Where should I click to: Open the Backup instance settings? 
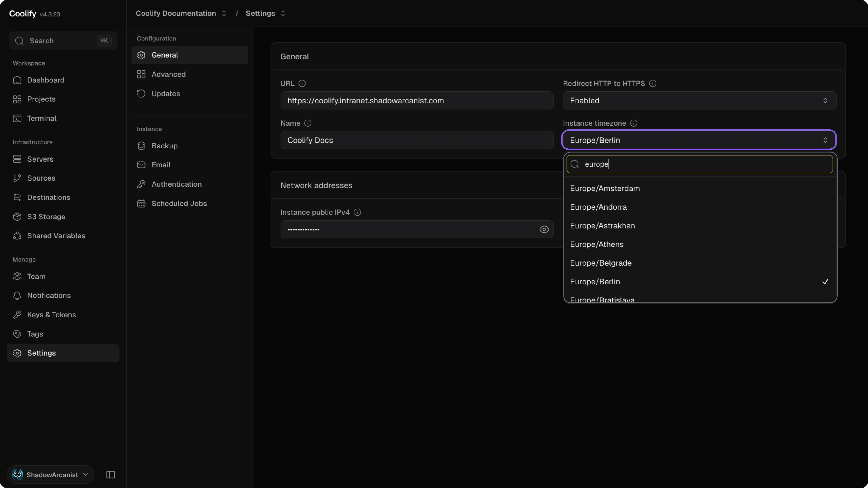(190, 146)
